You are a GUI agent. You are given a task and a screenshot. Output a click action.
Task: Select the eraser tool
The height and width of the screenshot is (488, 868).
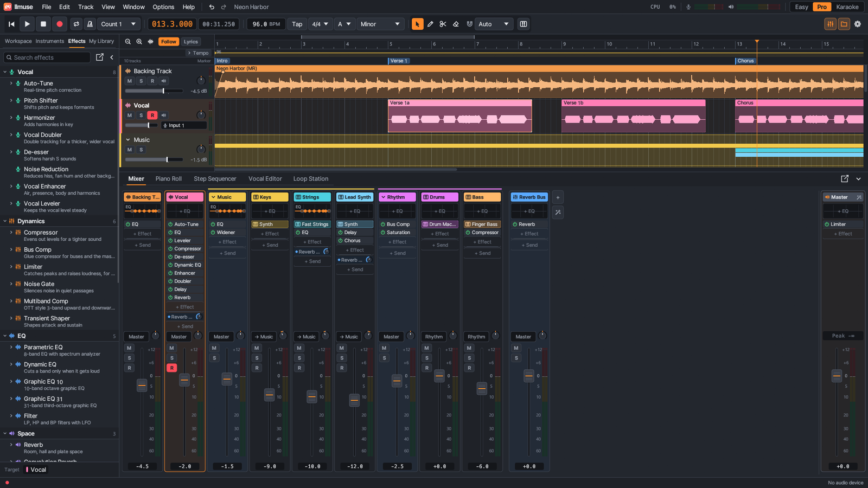click(x=456, y=24)
